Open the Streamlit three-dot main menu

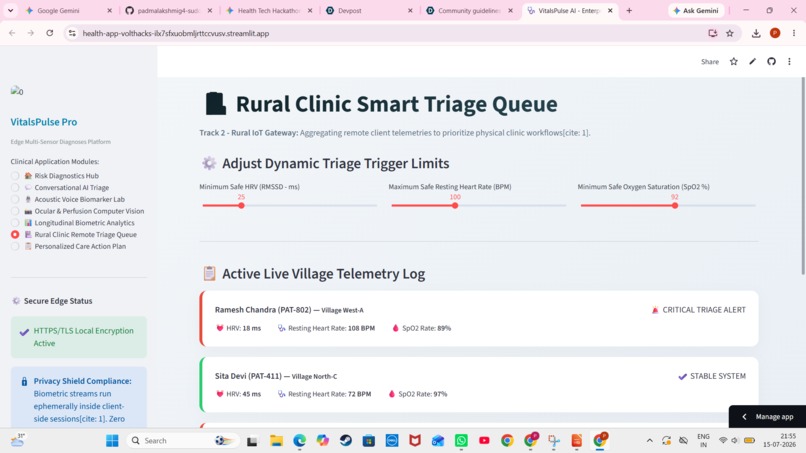[x=790, y=62]
